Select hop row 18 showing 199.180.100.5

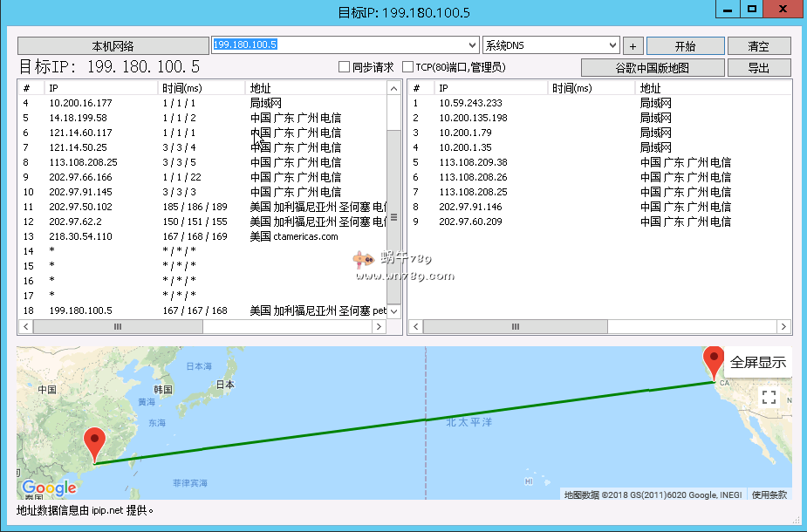point(174,310)
